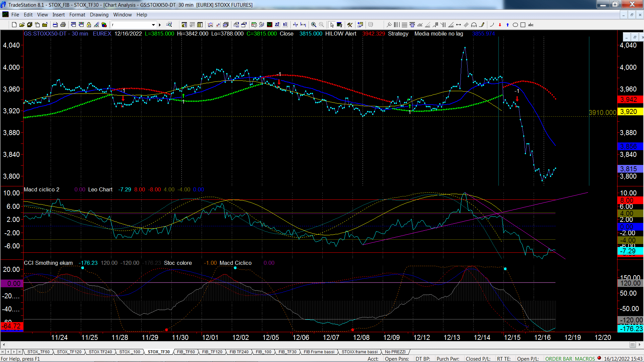Switch to the STOX TF240 tab
This screenshot has width=644, height=362.
(x=100, y=352)
